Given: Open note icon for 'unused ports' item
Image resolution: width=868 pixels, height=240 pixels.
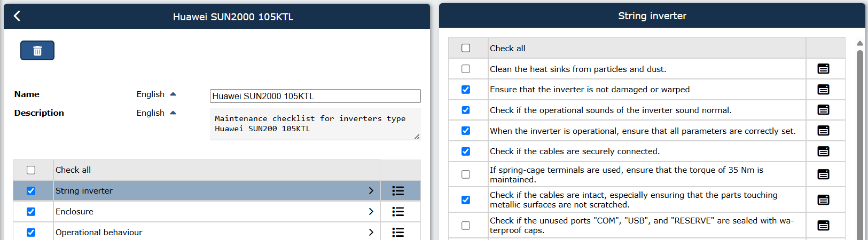Looking at the screenshot, I should point(824,226).
